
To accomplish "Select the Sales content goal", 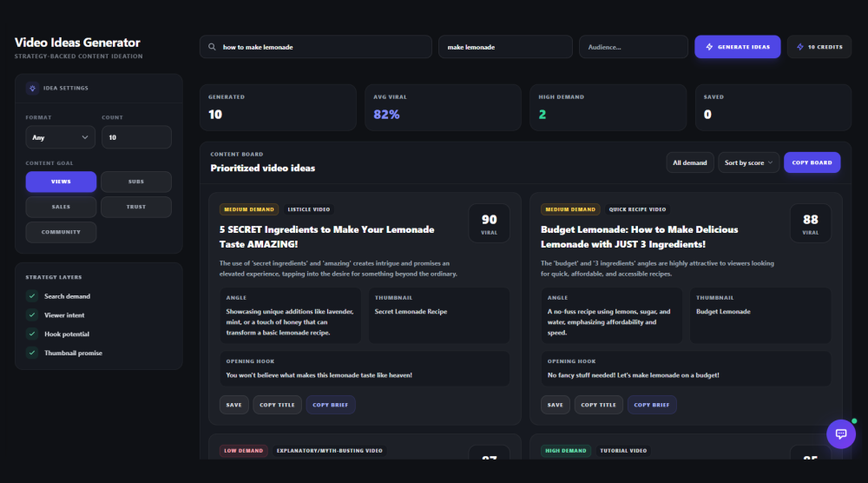I will click(x=61, y=207).
